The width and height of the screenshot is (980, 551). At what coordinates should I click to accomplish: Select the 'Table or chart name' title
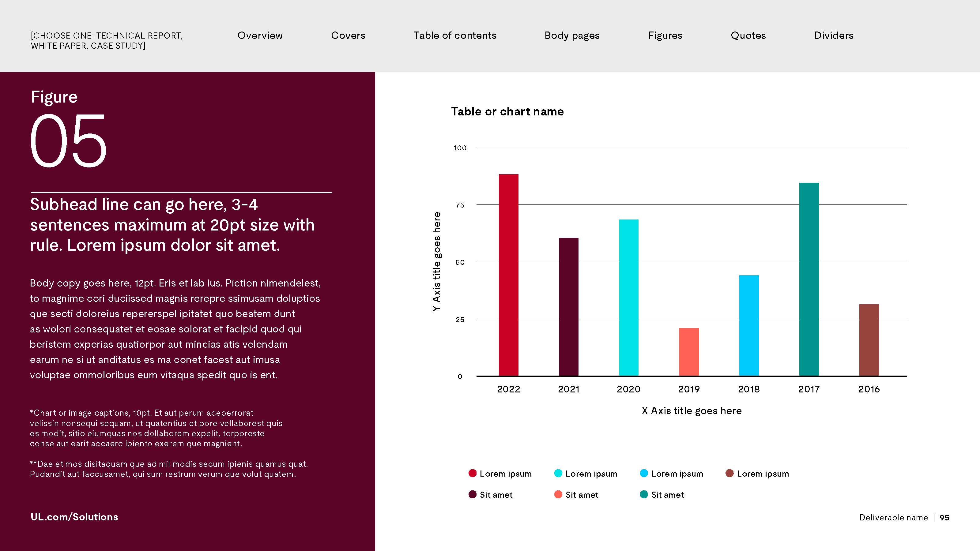[507, 111]
